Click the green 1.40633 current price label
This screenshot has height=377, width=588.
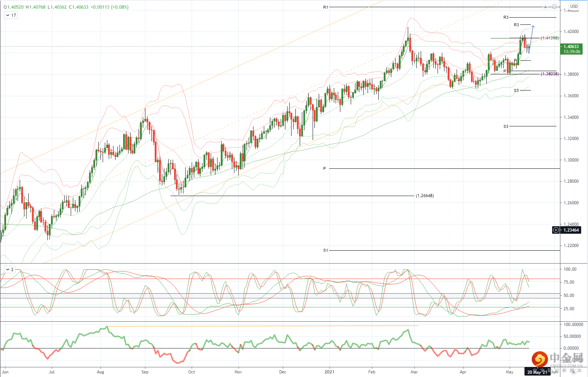[571, 49]
